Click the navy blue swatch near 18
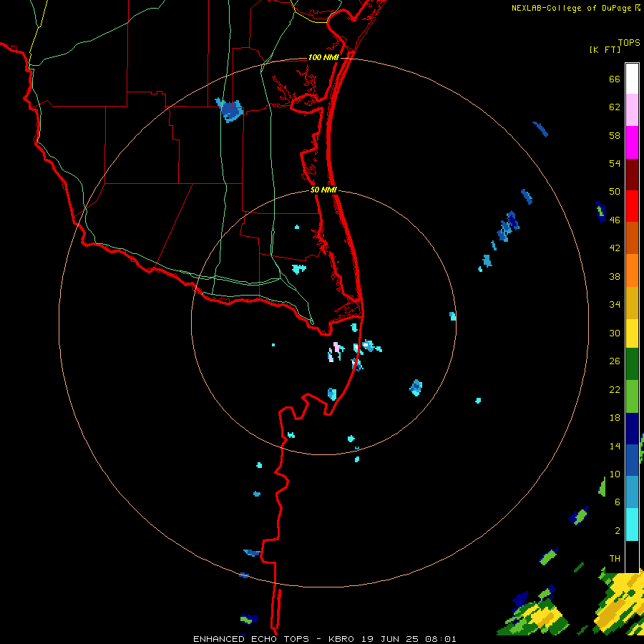The width and height of the screenshot is (644, 644). click(x=632, y=429)
